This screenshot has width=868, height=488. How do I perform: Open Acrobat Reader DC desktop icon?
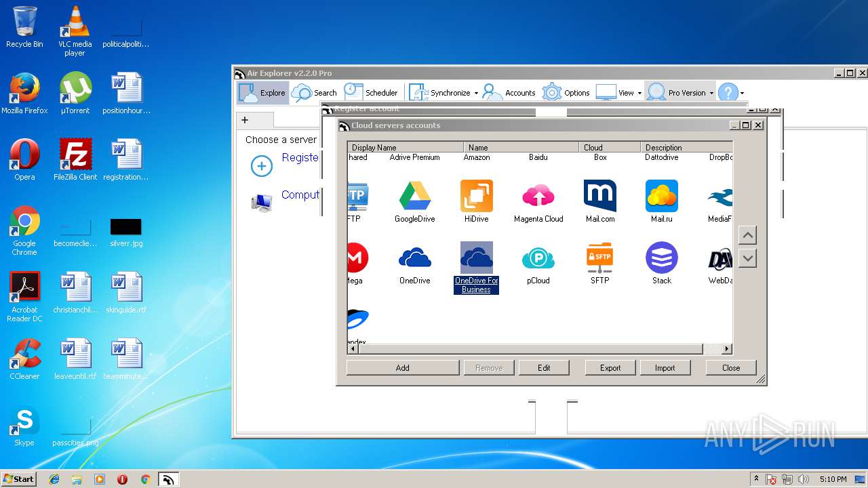tap(24, 297)
